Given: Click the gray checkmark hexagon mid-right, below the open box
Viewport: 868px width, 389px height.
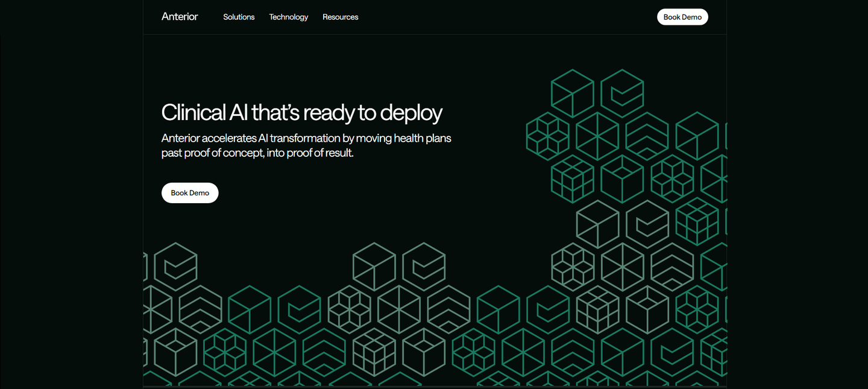Looking at the screenshot, I should point(647,223).
